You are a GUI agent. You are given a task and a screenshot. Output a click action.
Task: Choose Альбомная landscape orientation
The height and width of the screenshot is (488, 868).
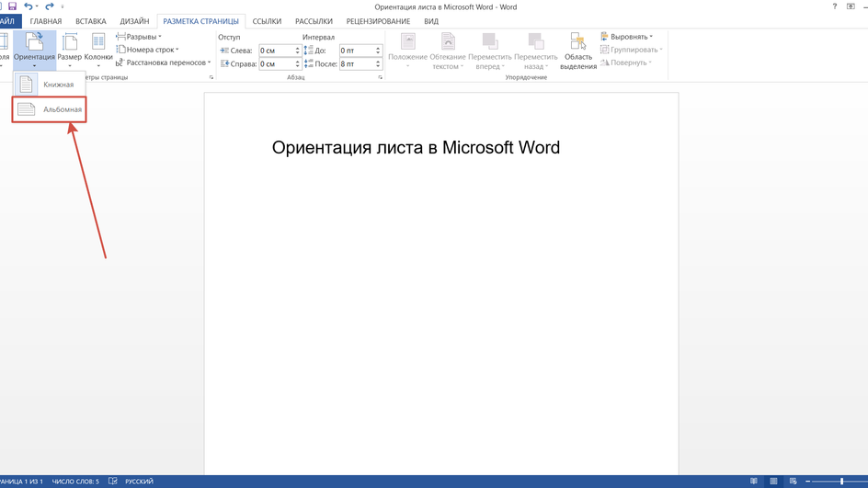[49, 109]
